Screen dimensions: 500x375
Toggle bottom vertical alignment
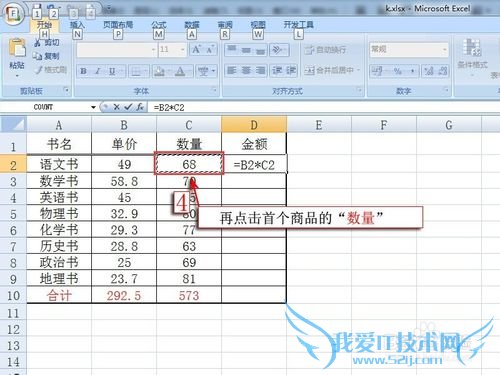pos(260,50)
